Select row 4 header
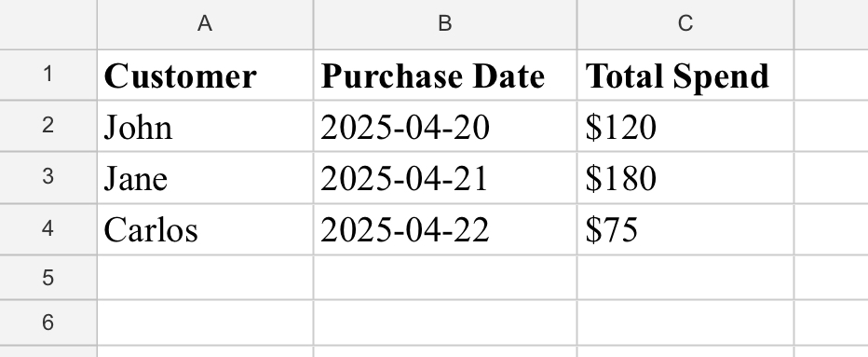This screenshot has height=357, width=868. pos(48,229)
